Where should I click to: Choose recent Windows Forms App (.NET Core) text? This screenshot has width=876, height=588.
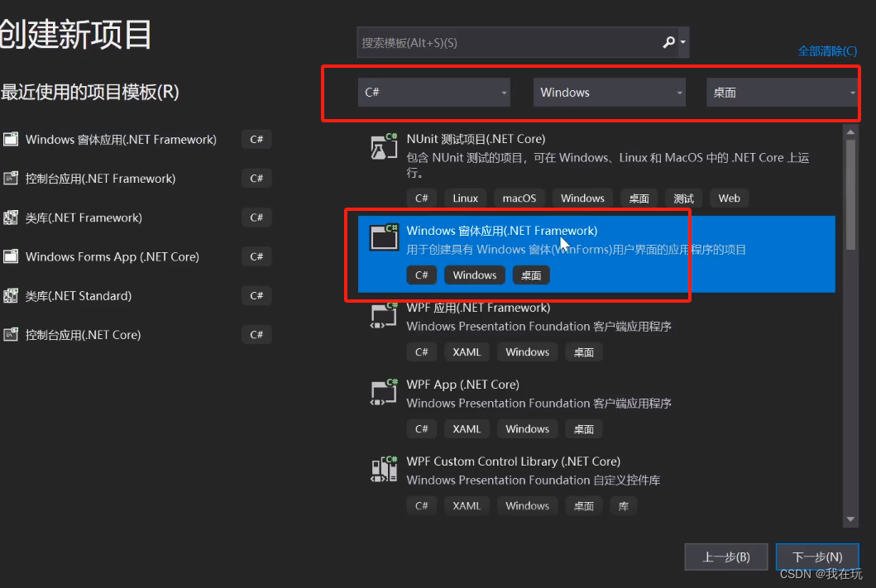pos(112,257)
